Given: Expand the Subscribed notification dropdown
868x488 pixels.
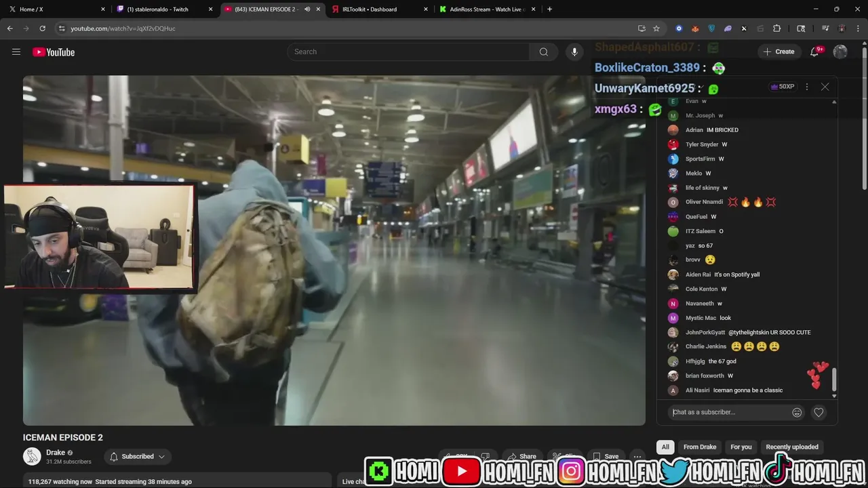Looking at the screenshot, I should click(138, 456).
